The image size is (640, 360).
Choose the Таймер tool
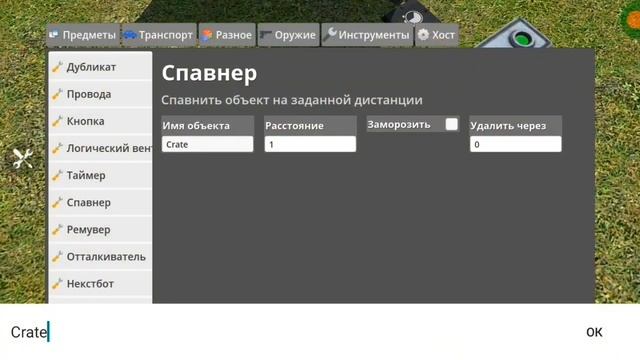pos(100,176)
